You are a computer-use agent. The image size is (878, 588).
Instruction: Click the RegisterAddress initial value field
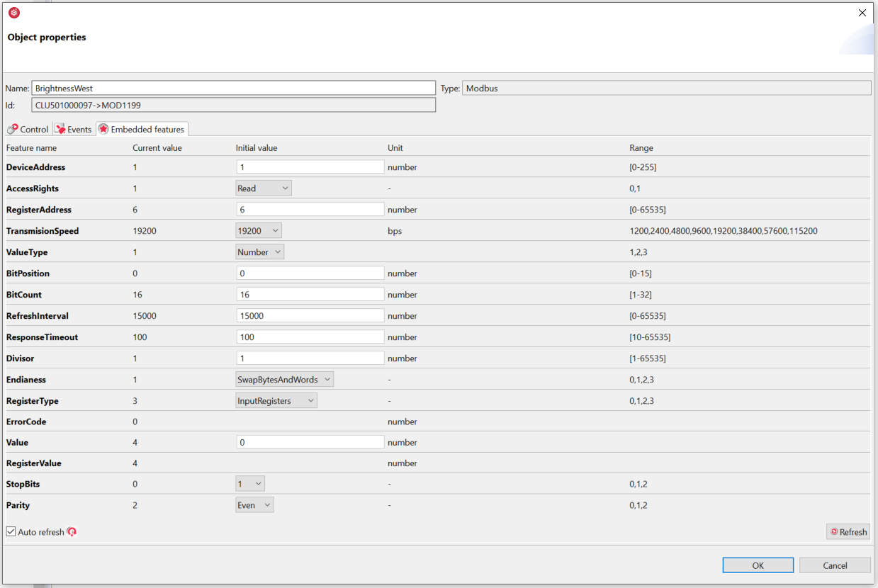310,210
